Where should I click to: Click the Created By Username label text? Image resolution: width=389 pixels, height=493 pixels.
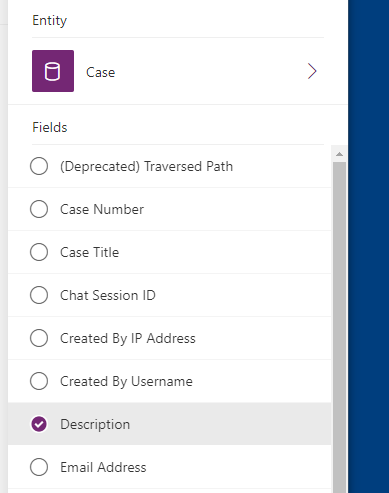click(x=126, y=382)
